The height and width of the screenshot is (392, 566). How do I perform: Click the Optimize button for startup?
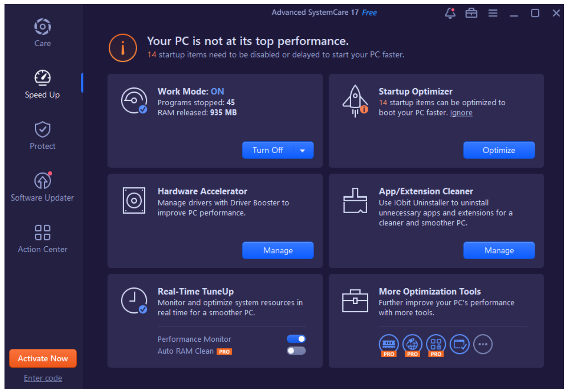pyautogui.click(x=499, y=150)
